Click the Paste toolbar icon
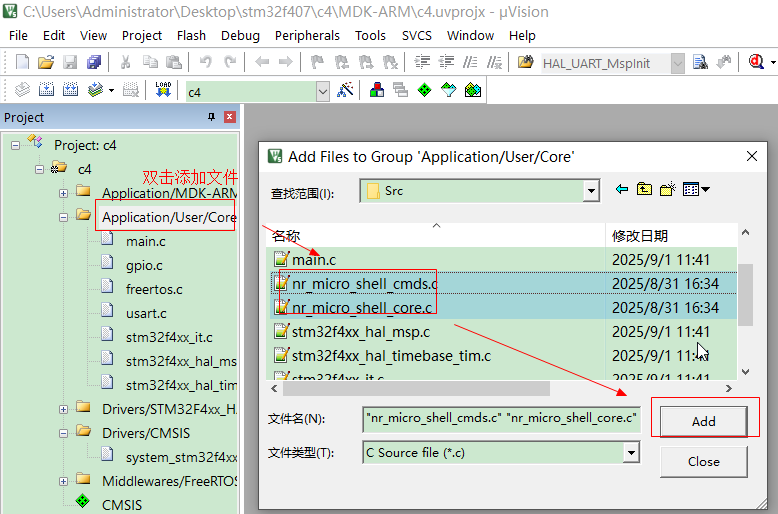The image size is (778, 514). [x=174, y=63]
